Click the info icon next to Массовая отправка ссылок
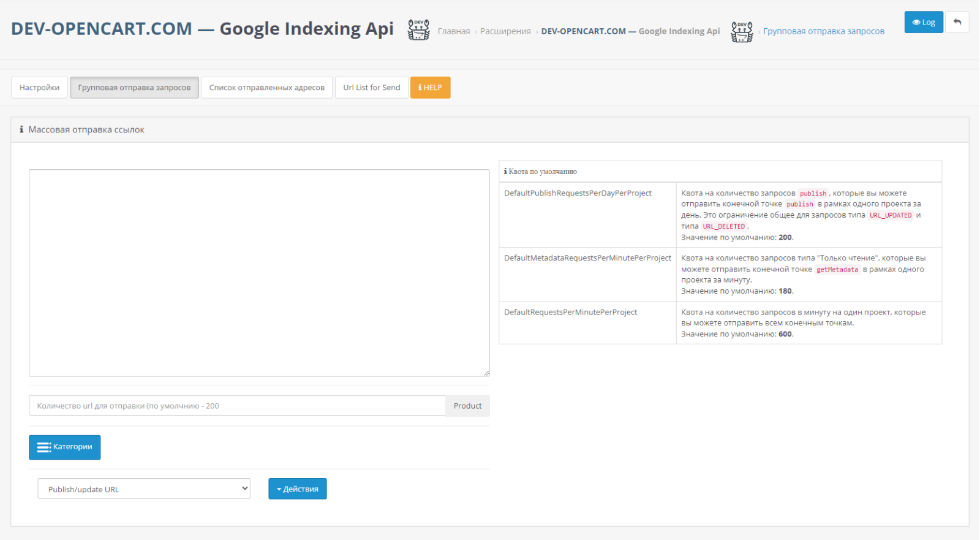This screenshot has width=980, height=540. pos(21,129)
